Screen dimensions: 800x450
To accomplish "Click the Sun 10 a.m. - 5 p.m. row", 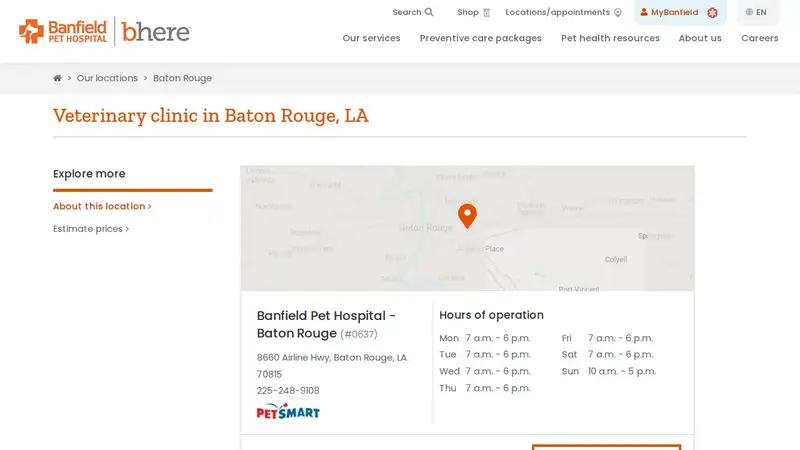I will [609, 371].
